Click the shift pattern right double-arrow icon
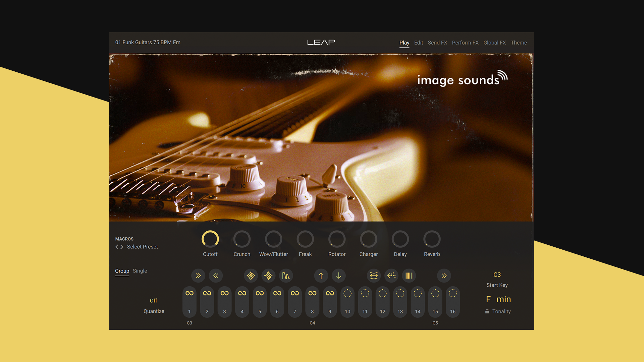The width and height of the screenshot is (644, 362). 198,276
